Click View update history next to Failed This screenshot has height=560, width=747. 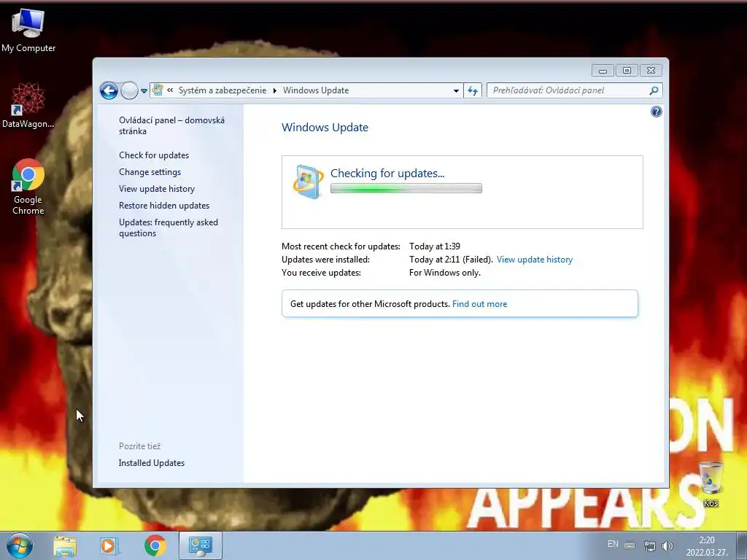click(535, 260)
